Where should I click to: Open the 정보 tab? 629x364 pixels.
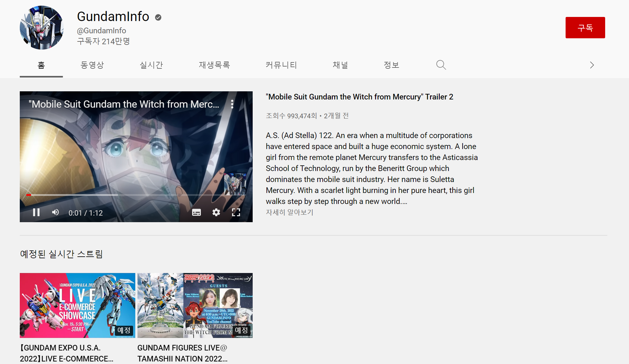(x=391, y=65)
